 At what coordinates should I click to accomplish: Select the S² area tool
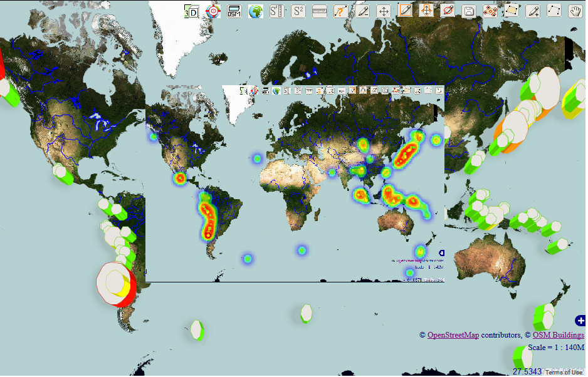tap(298, 11)
